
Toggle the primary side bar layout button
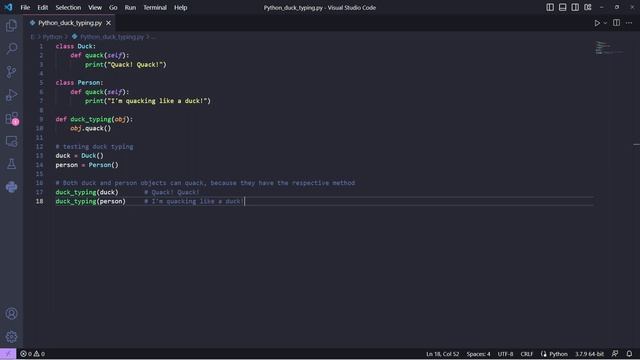pos(550,7)
